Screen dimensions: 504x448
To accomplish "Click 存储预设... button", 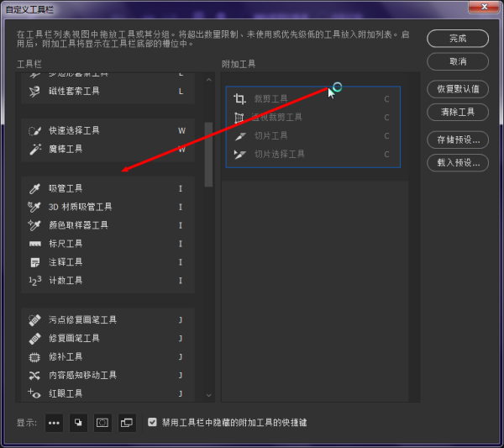I will click(x=458, y=140).
